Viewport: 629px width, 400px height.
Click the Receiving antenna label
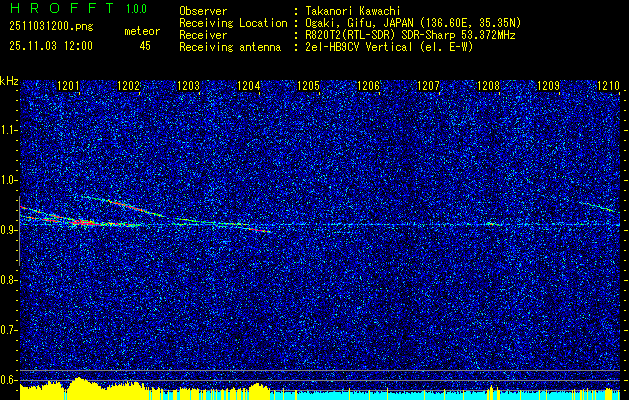click(x=230, y=47)
